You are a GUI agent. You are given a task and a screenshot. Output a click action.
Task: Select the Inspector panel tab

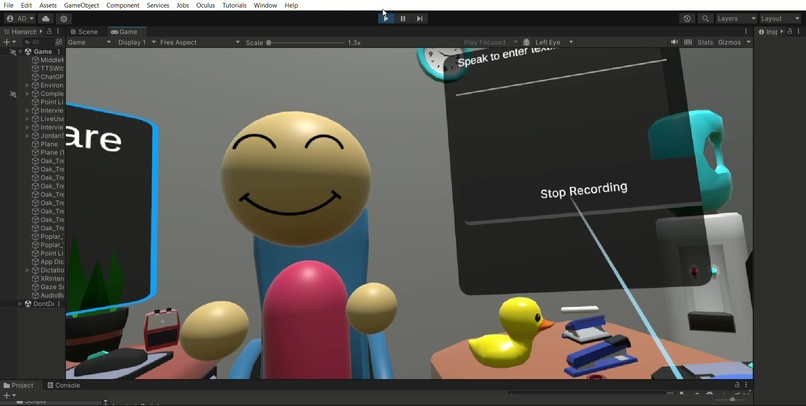(769, 32)
